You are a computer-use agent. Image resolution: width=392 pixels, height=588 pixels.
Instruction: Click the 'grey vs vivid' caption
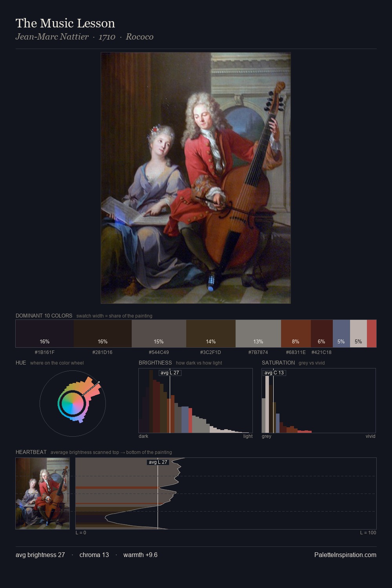312,363
